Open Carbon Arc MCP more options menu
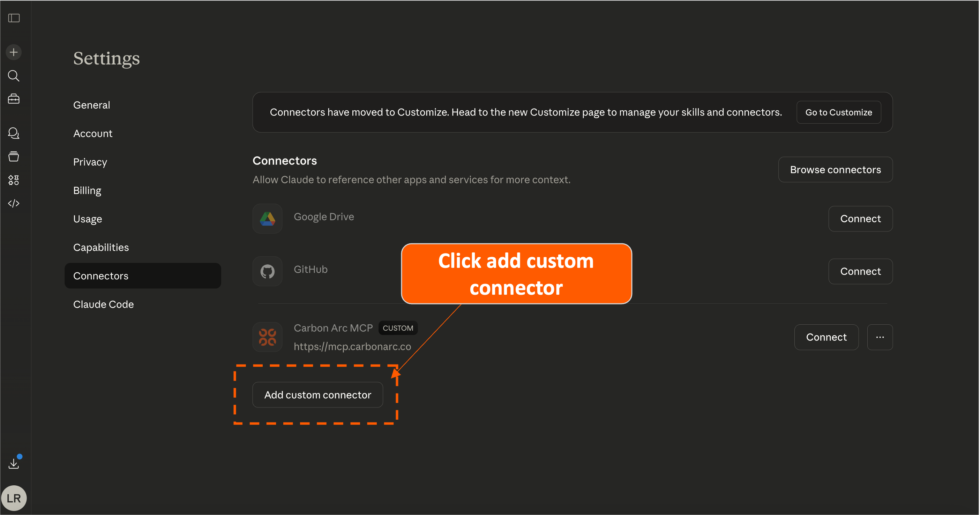980x515 pixels. 880,337
